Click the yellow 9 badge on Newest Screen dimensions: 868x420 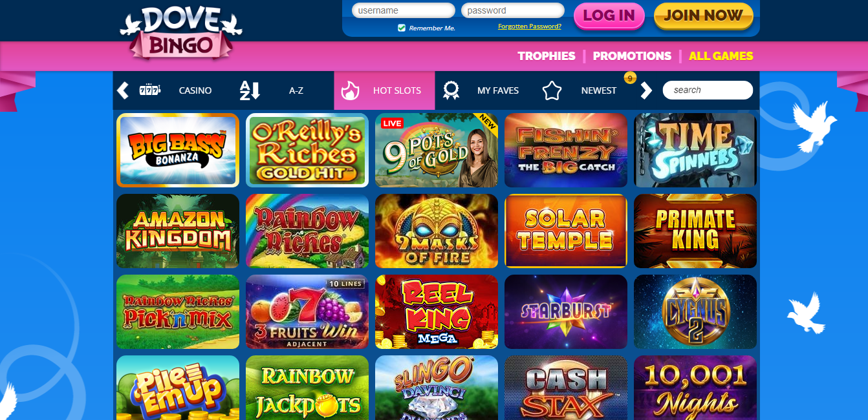[x=630, y=78]
